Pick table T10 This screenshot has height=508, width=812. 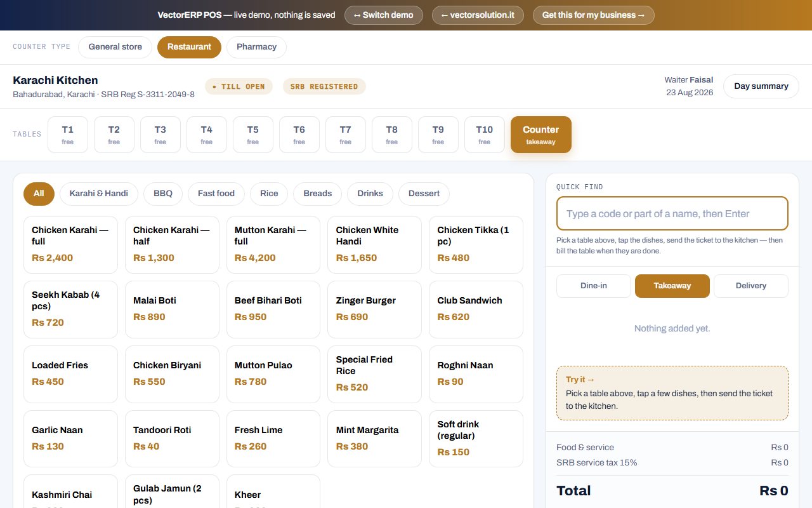pyautogui.click(x=485, y=135)
